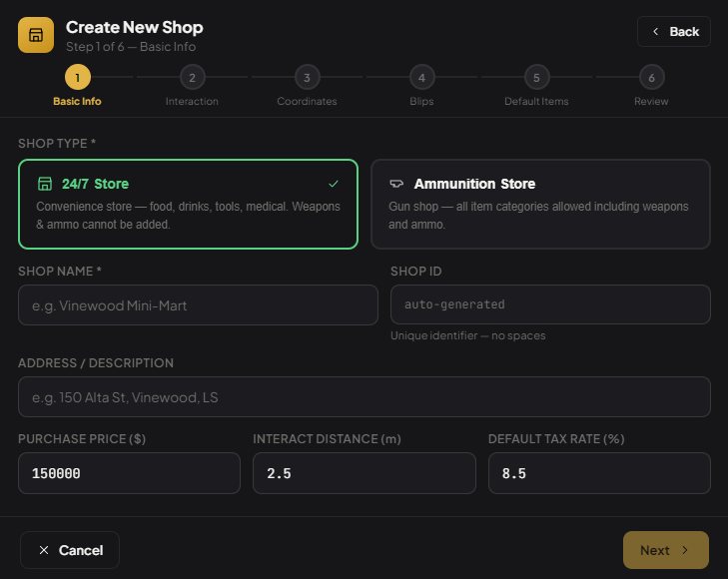Viewport: 728px width, 579px height.
Task: Focus the Shop Name input field
Action: point(198,304)
